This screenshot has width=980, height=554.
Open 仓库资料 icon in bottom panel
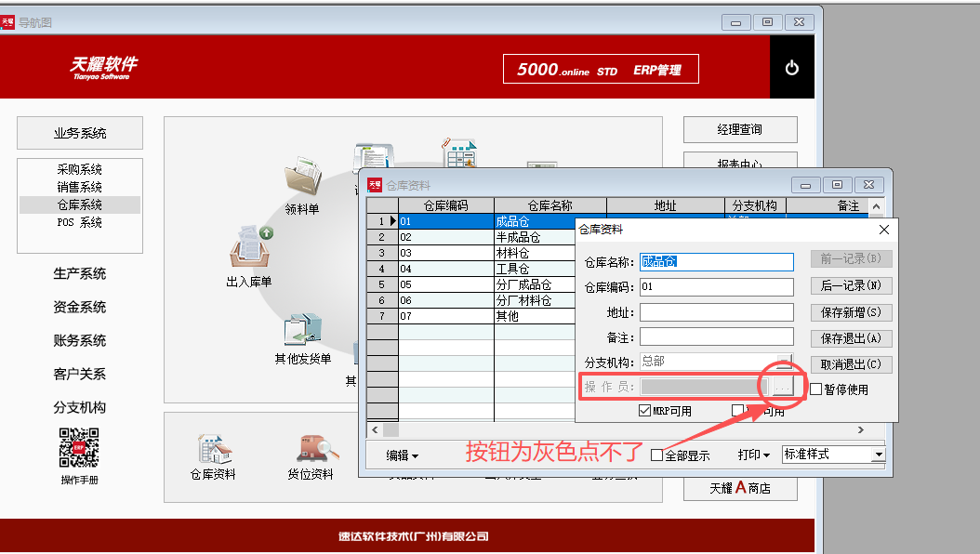point(212,450)
